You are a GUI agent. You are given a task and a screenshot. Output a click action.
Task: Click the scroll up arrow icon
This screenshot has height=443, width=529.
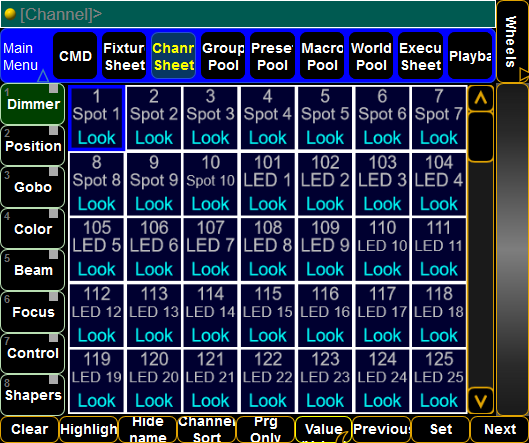click(x=481, y=98)
